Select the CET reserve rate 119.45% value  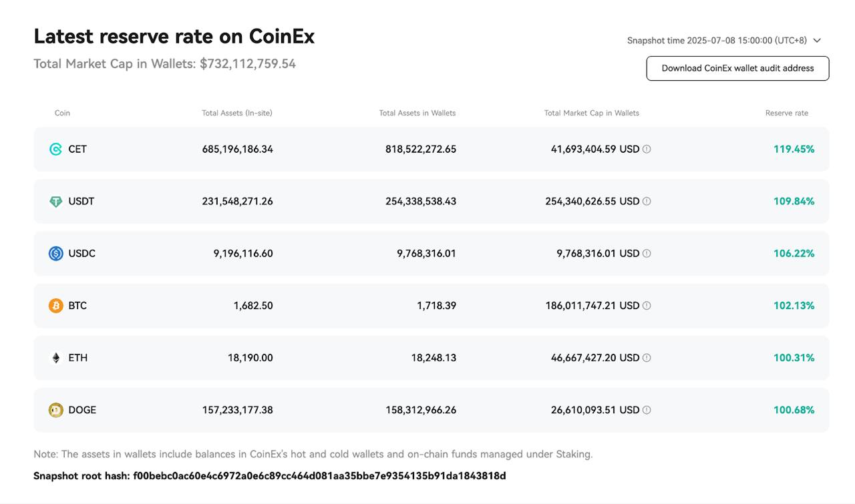(x=794, y=150)
